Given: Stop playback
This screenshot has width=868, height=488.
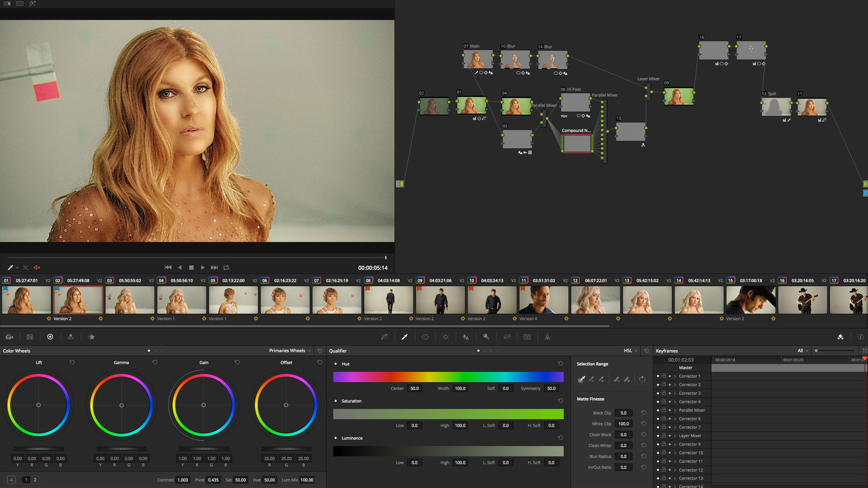Looking at the screenshot, I should 191,267.
